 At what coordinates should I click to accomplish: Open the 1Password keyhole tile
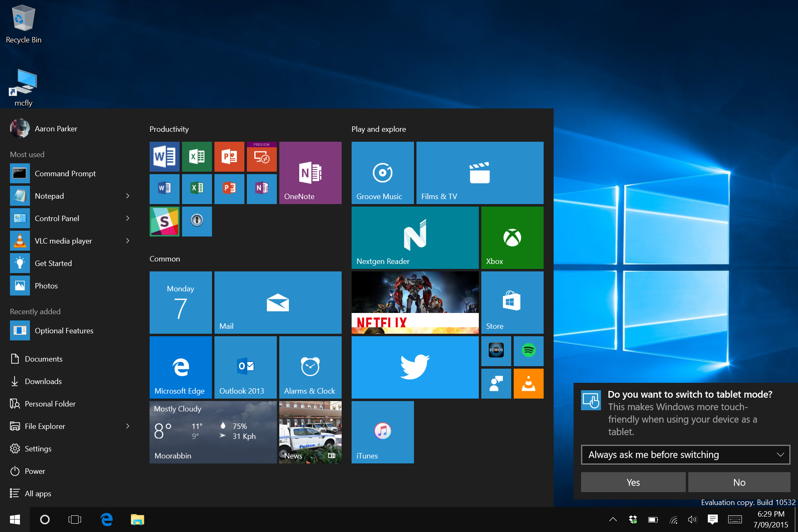197,222
